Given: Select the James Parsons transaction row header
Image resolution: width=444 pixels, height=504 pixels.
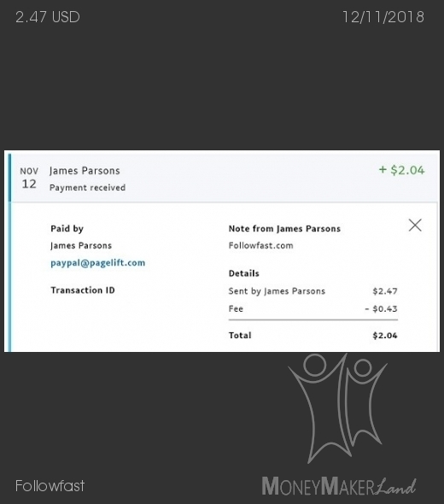Looking at the screenshot, I should (222, 178).
